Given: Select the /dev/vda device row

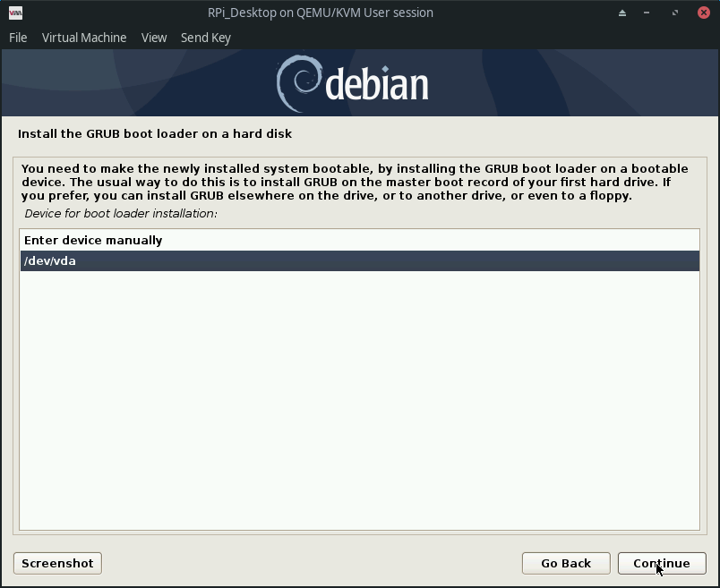Looking at the screenshot, I should tap(359, 260).
